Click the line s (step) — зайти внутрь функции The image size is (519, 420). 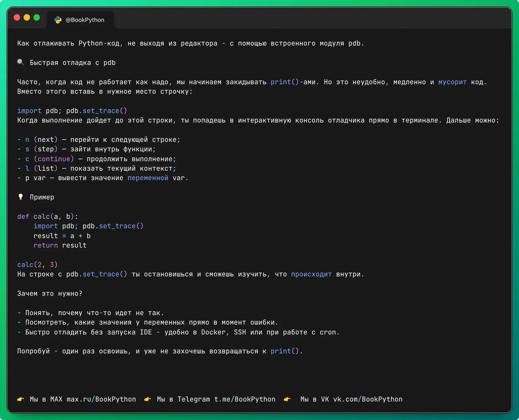86,149
